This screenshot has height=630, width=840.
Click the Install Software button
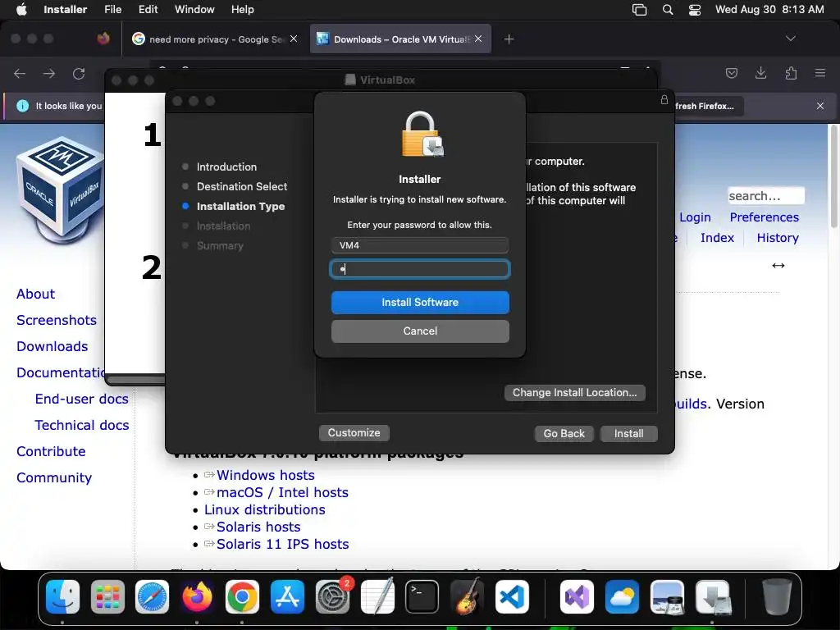(420, 303)
